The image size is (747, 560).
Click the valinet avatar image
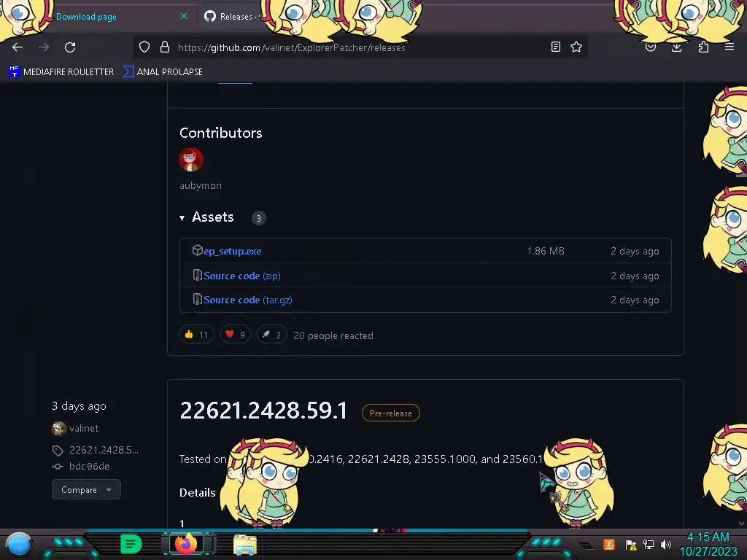59,429
